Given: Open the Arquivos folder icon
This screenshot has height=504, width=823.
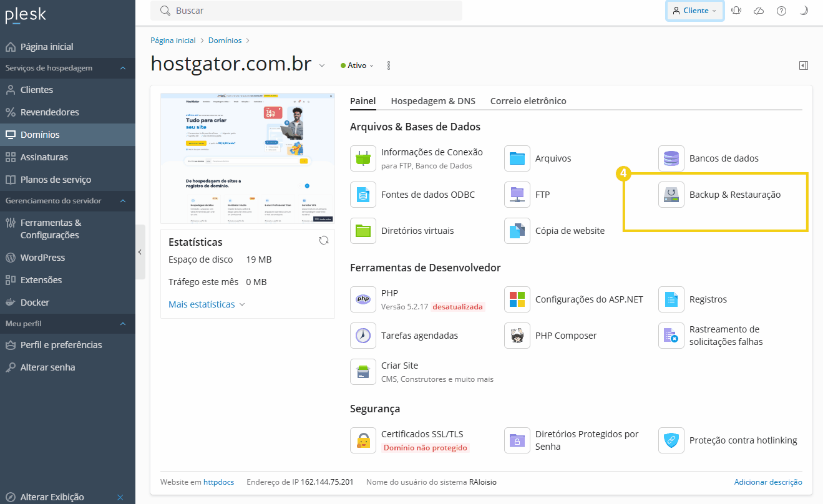Looking at the screenshot, I should tap(517, 158).
